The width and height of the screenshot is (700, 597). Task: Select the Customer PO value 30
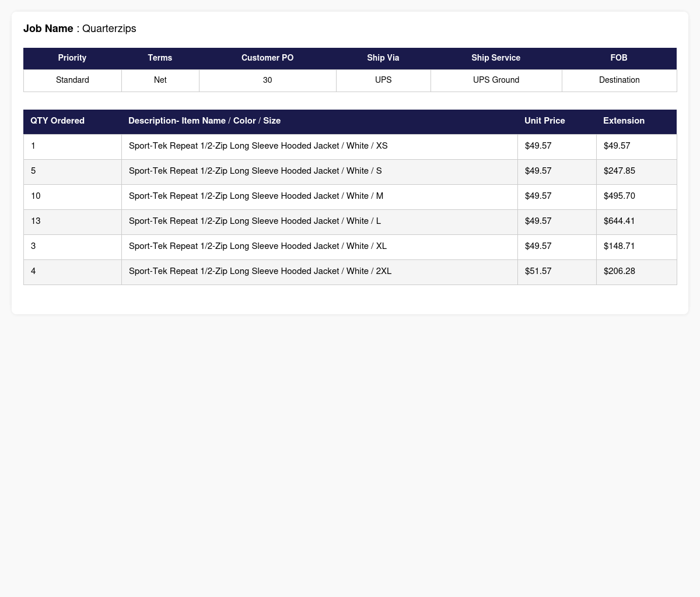pyautogui.click(x=268, y=80)
